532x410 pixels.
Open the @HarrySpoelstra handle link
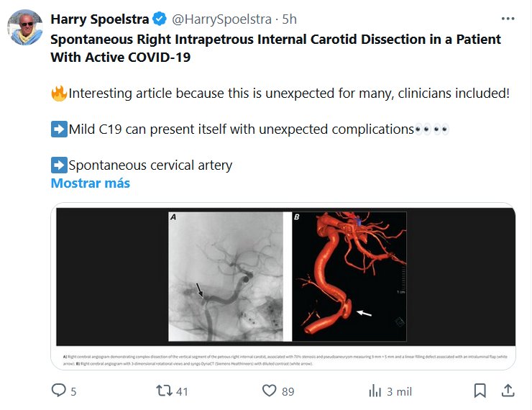pos(212,18)
